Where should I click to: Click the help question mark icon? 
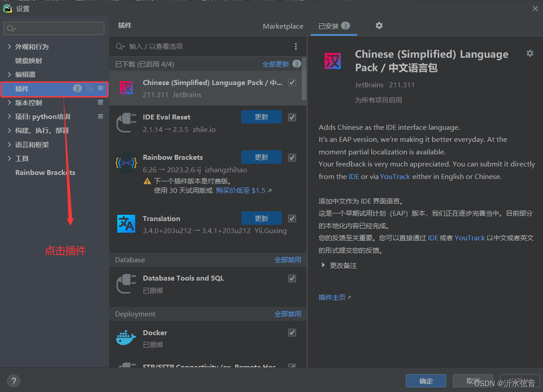13,381
